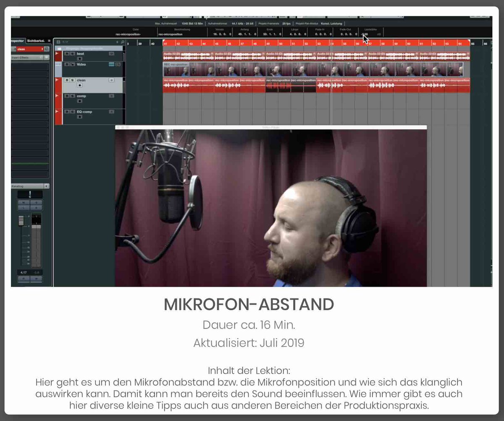This screenshot has height=421, width=504.
Task: Click the hamburger menu beside the Sichtbarkeit tab
Action: (x=50, y=41)
